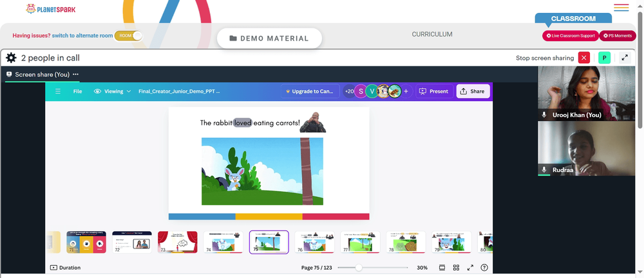This screenshot has width=644, height=278.
Task: Select slide thumbnail 73
Action: pyautogui.click(x=178, y=242)
